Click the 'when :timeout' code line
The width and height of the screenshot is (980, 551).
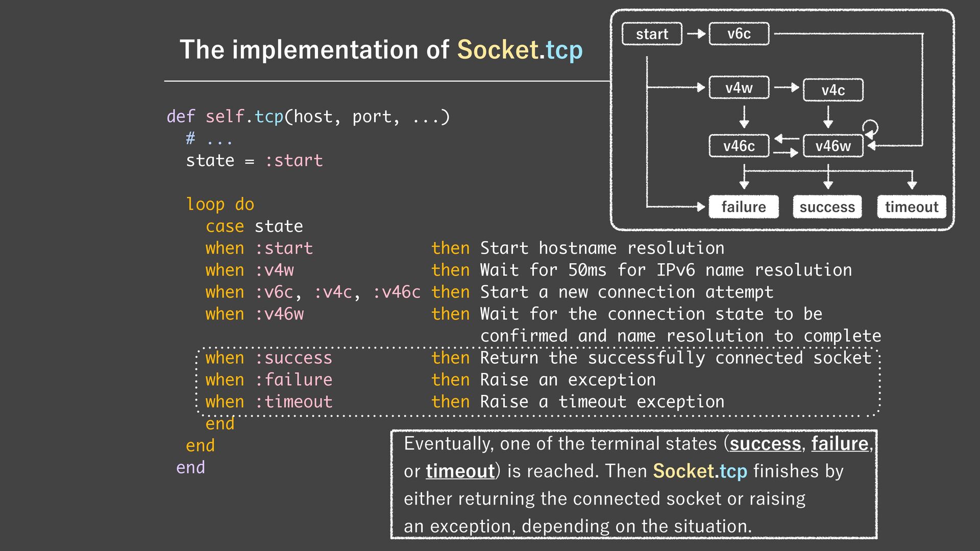(x=268, y=402)
